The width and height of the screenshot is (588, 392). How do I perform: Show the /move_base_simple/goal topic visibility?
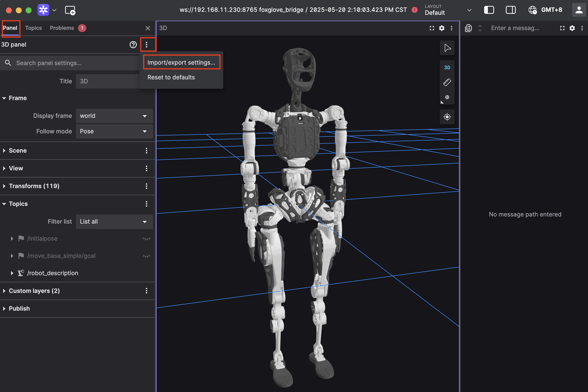click(146, 256)
